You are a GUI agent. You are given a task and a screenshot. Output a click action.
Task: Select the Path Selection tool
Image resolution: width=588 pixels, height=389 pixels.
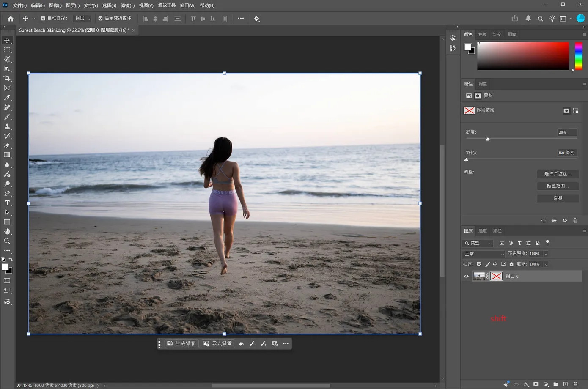pos(7,213)
